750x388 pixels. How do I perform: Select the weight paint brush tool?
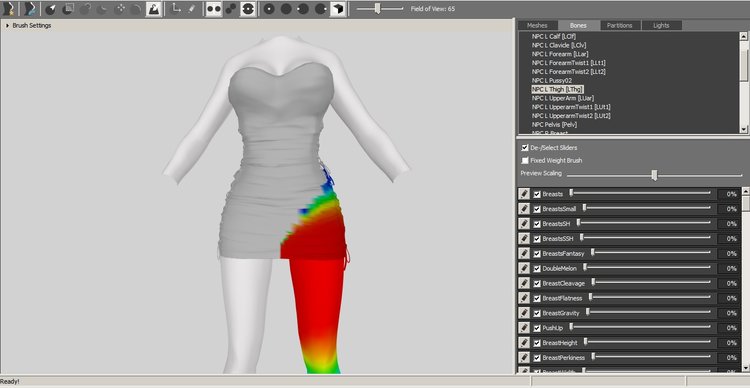(153, 9)
